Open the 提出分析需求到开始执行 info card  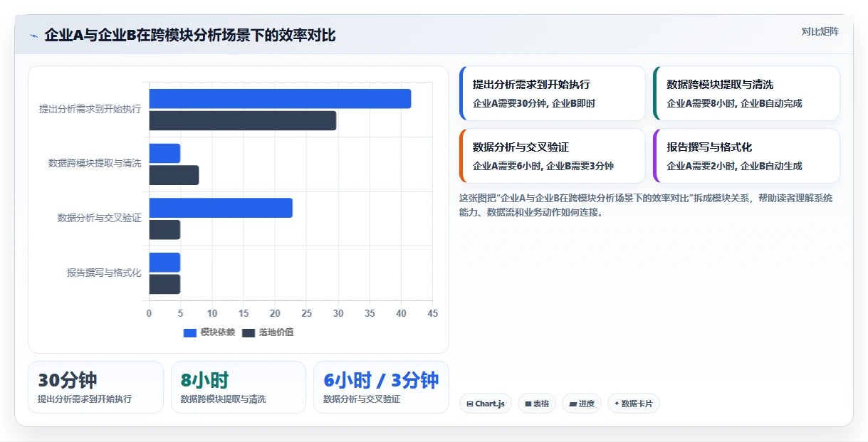553,93
